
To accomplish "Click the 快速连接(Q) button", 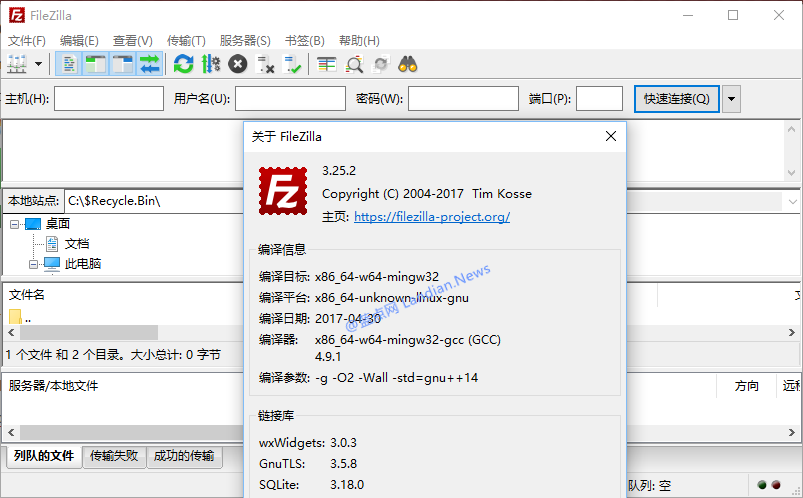I will (677, 99).
